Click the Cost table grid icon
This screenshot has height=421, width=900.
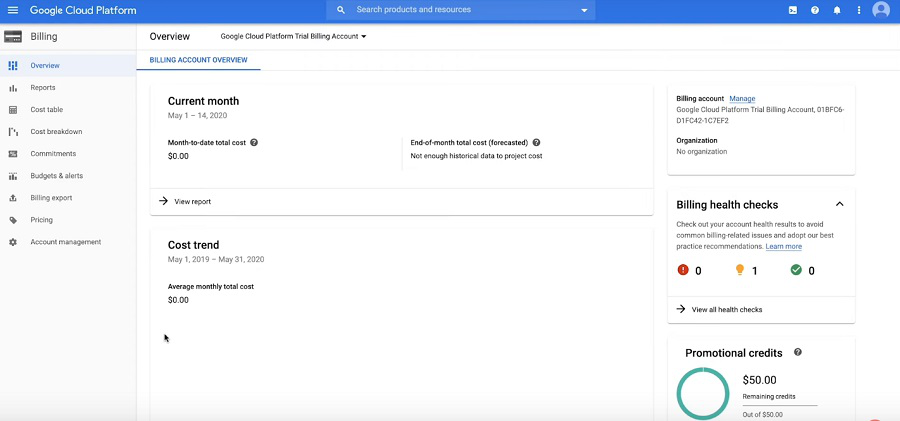(13, 110)
